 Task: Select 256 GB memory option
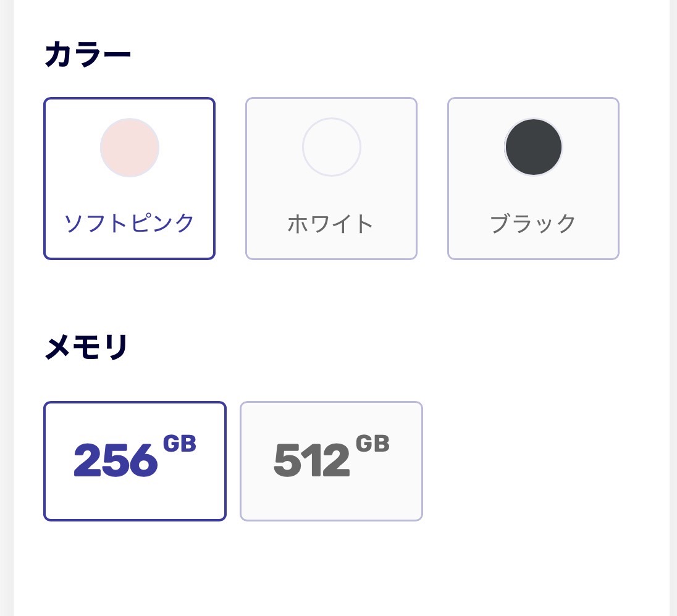click(x=135, y=461)
